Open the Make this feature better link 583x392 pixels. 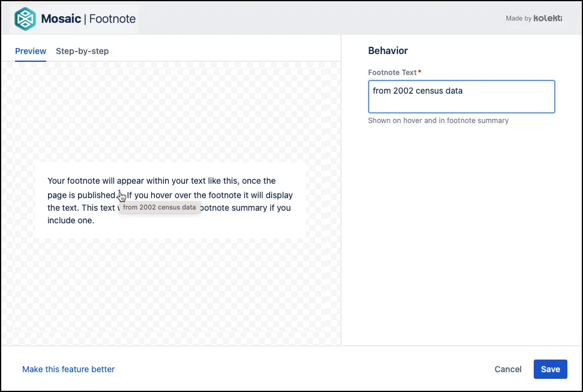point(68,369)
